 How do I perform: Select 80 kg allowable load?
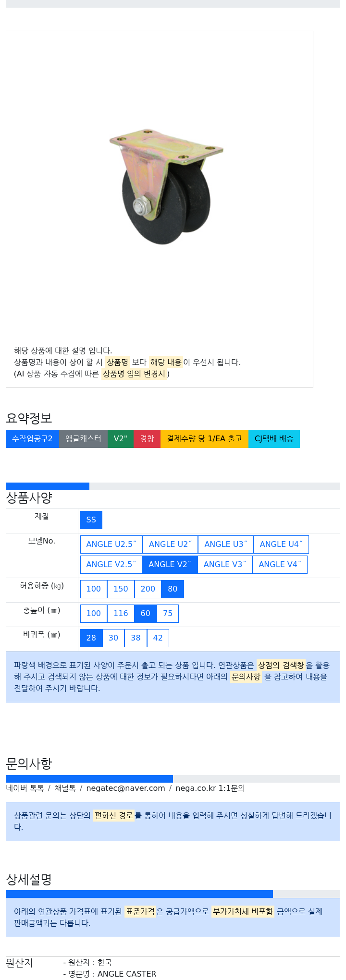(173, 589)
